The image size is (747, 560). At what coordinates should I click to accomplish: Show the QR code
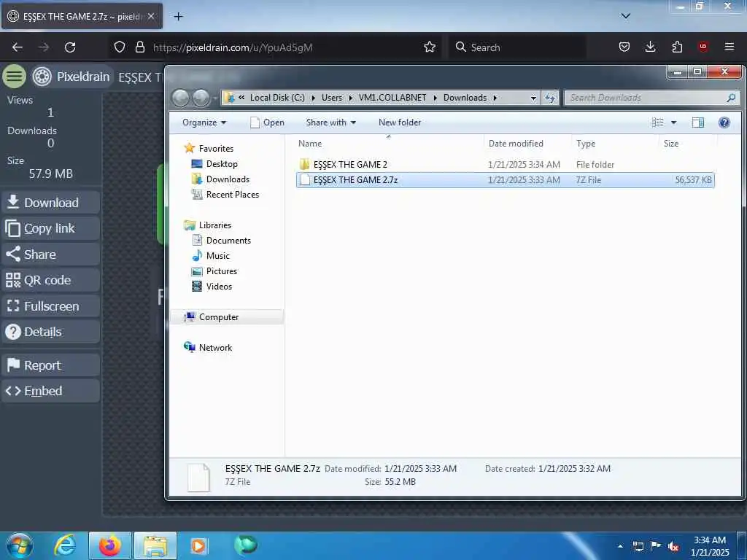(x=50, y=280)
